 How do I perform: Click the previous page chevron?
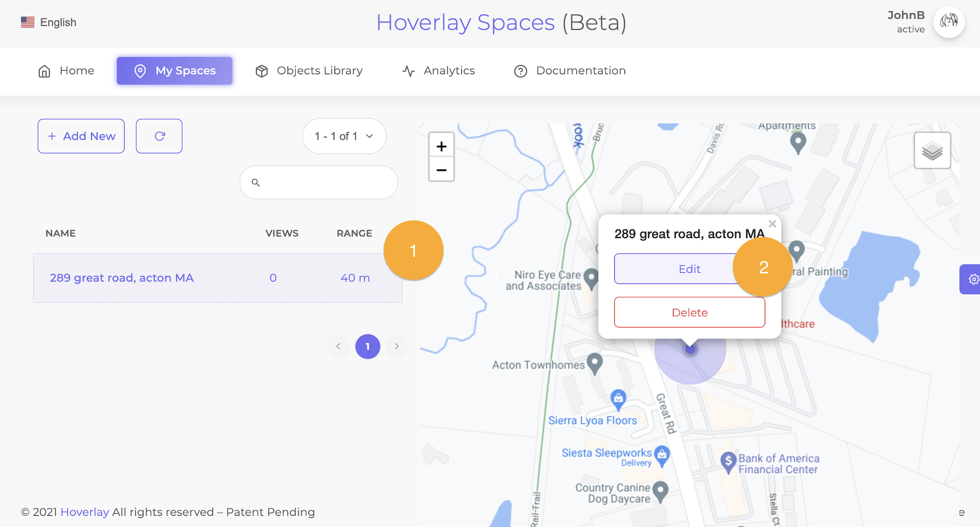(x=338, y=346)
